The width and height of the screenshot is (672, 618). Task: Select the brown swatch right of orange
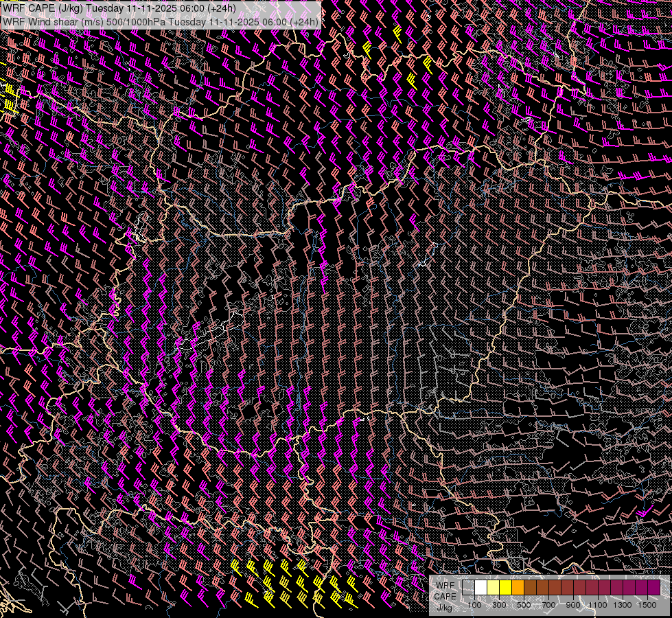point(531,588)
